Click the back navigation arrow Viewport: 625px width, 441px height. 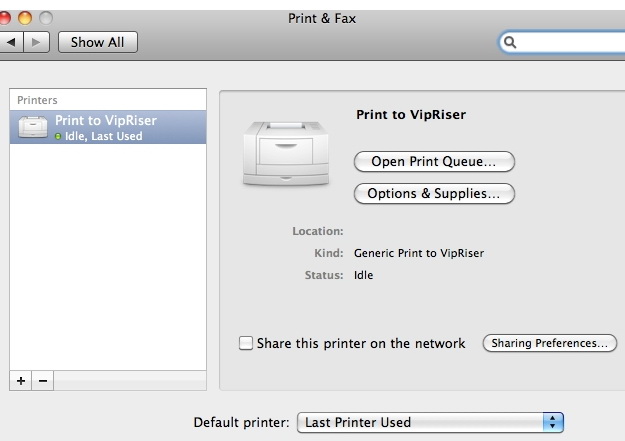click(x=11, y=42)
